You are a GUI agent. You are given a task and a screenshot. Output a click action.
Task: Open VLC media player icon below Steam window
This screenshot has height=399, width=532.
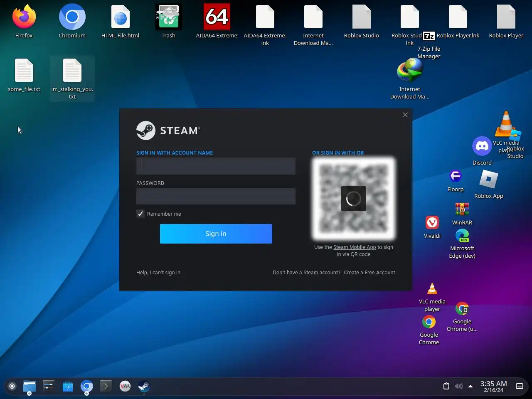click(432, 288)
